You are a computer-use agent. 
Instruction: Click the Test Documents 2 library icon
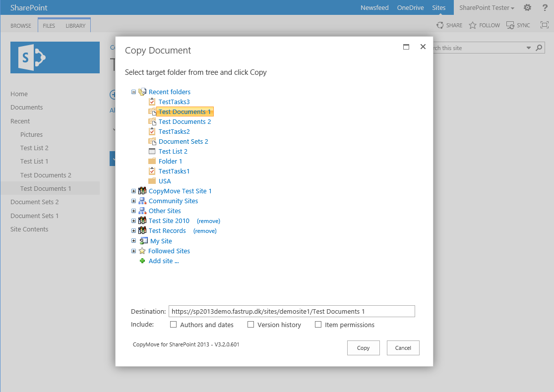pos(152,121)
